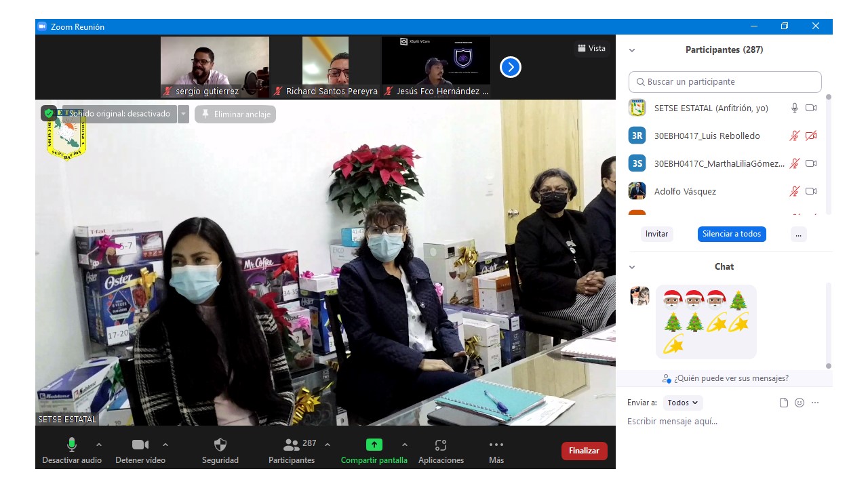Turn off camera with Detener vídeo
This screenshot has width=868, height=488.
tap(140, 445)
